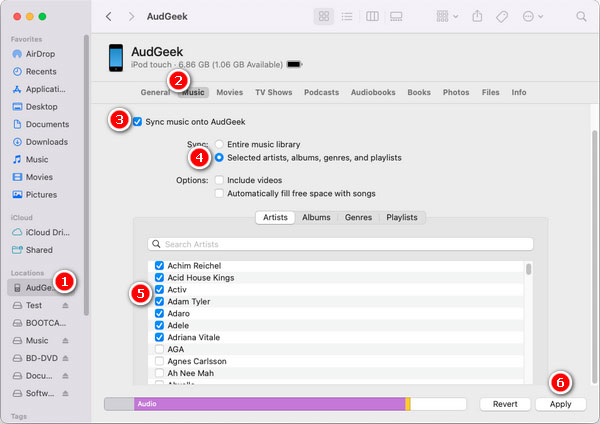
Task: Check the Agnes Carlsson artist
Action: [159, 361]
